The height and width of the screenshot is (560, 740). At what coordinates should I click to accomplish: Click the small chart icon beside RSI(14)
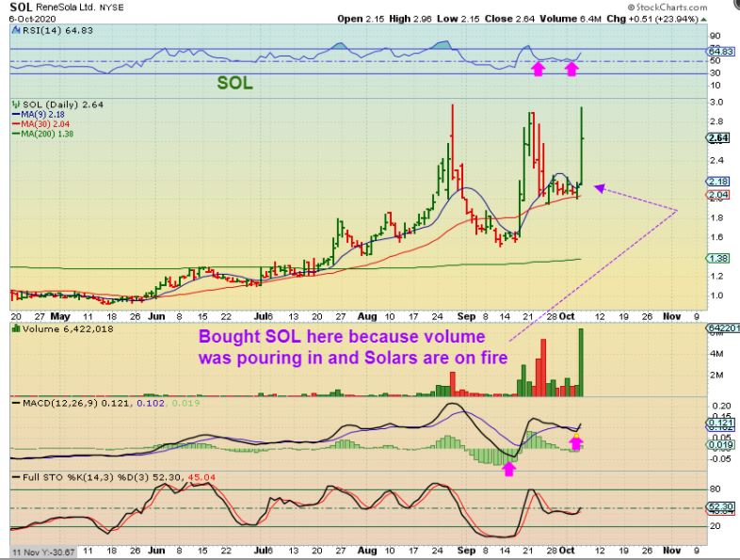[x=16, y=31]
